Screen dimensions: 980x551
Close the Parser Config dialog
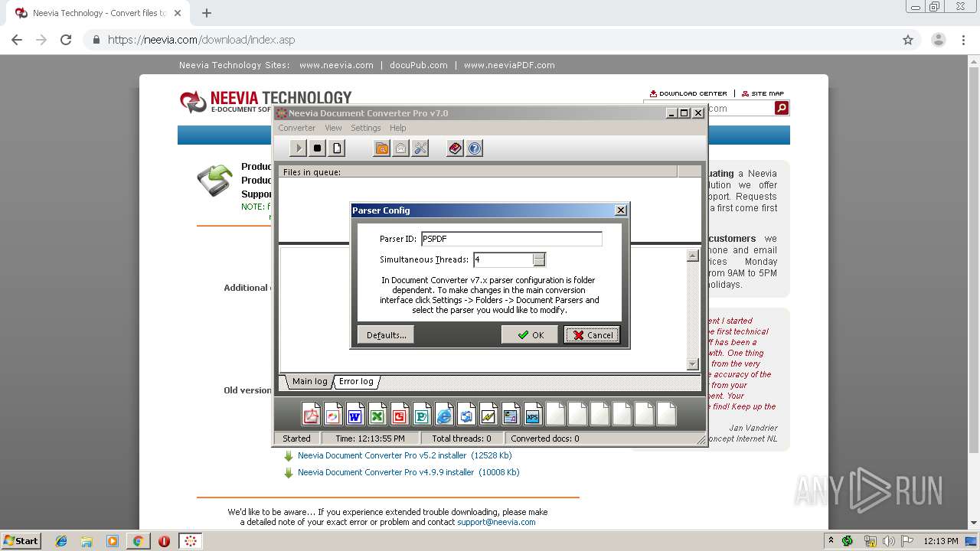coord(621,210)
